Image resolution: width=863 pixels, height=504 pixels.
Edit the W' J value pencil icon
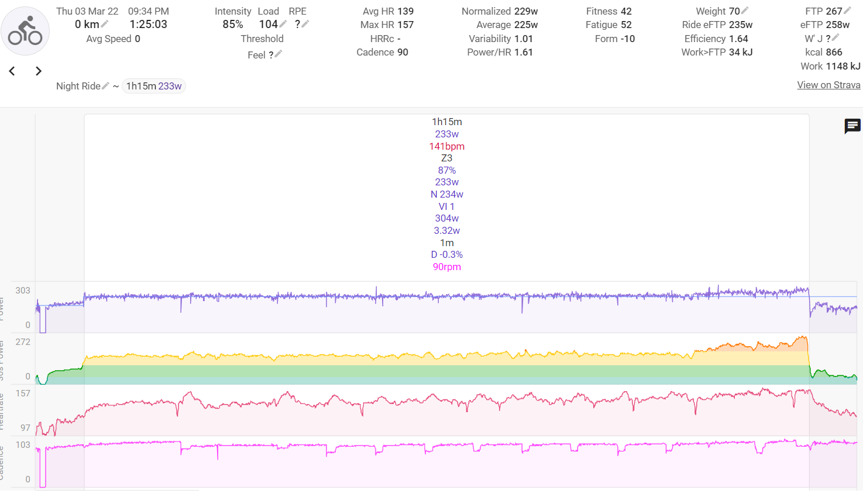(x=836, y=38)
